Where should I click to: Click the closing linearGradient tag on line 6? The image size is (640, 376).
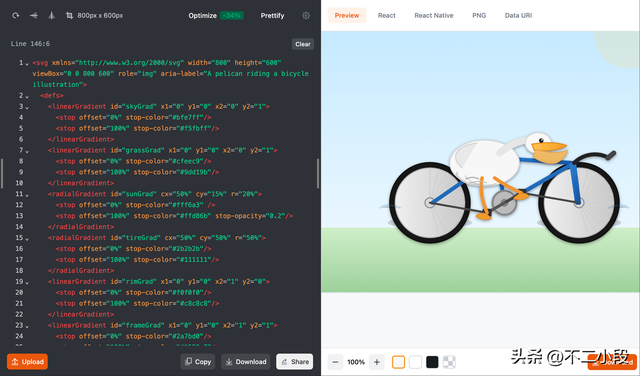[x=81, y=139]
